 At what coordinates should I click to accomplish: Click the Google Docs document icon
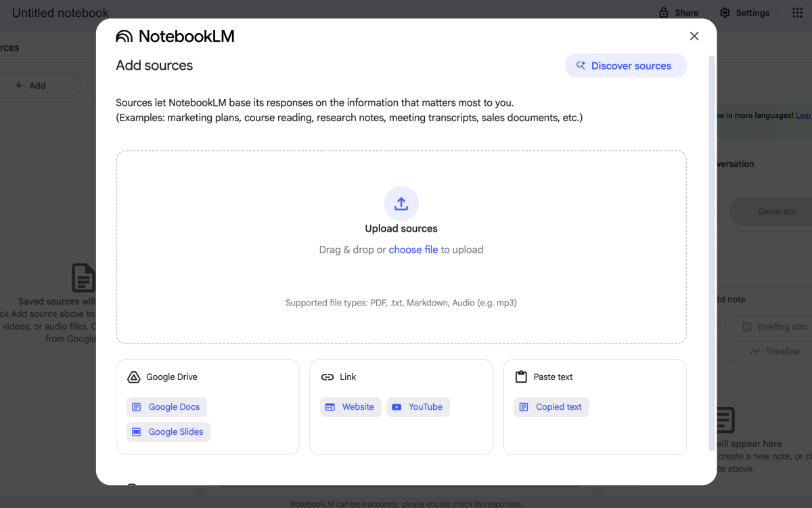click(137, 407)
